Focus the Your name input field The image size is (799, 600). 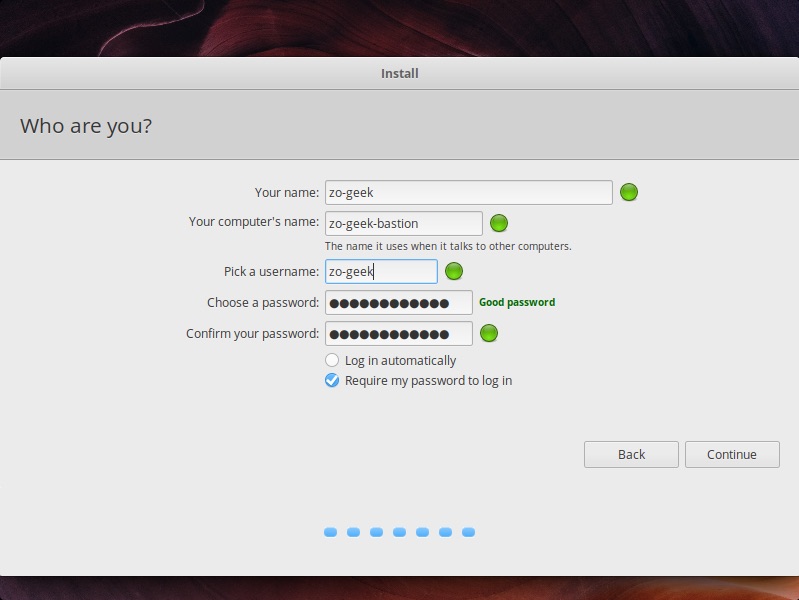469,192
